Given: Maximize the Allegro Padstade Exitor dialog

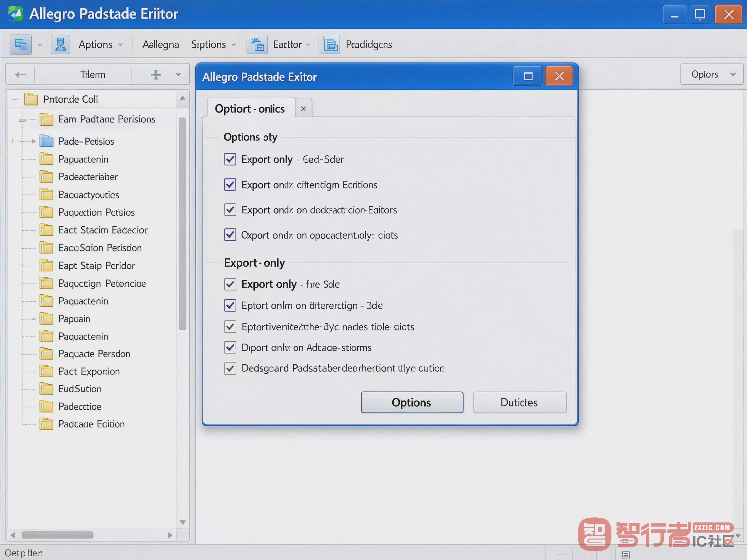Looking at the screenshot, I should (528, 76).
